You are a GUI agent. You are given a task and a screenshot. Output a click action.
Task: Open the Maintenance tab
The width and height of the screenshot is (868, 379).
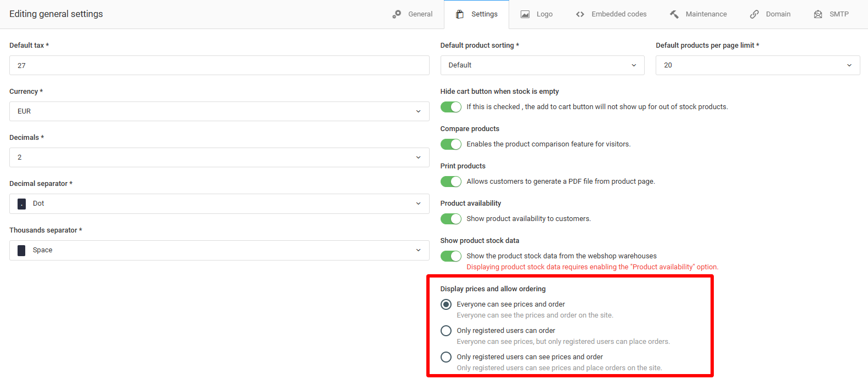click(698, 14)
